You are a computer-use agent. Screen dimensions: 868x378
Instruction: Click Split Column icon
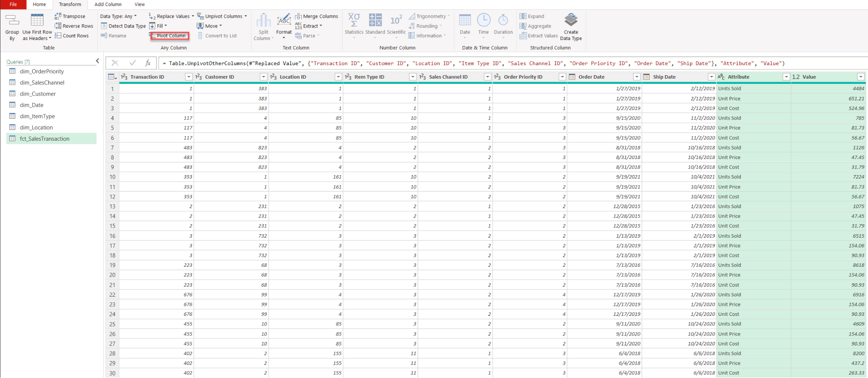[263, 20]
